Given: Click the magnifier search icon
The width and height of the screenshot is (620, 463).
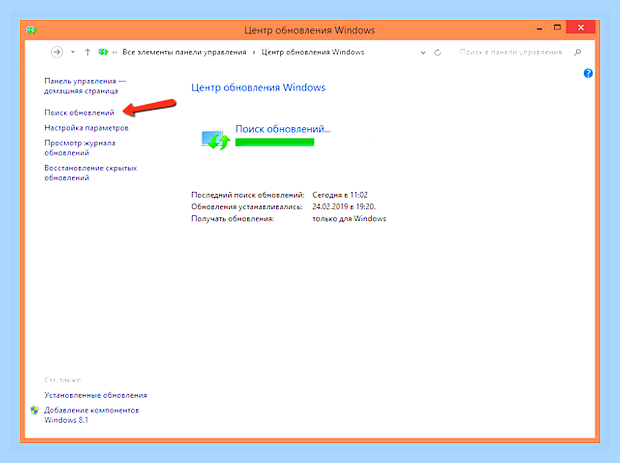Looking at the screenshot, I should pos(577,52).
